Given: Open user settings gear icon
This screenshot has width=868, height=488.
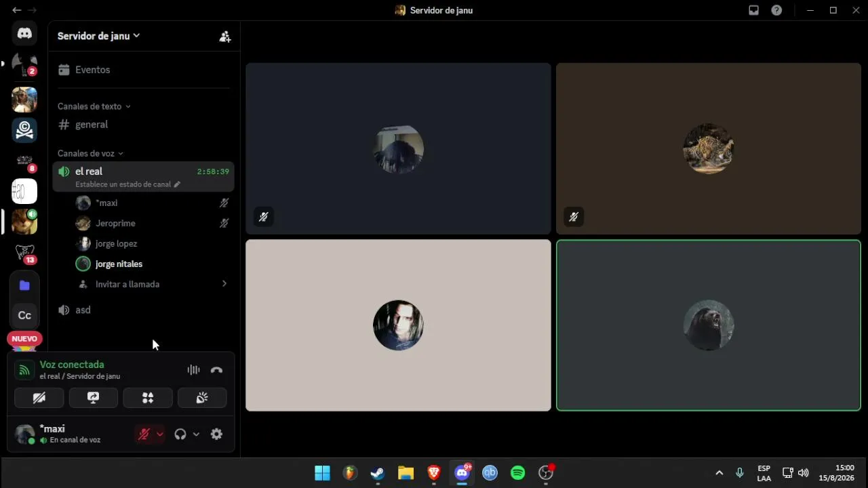Looking at the screenshot, I should (216, 434).
